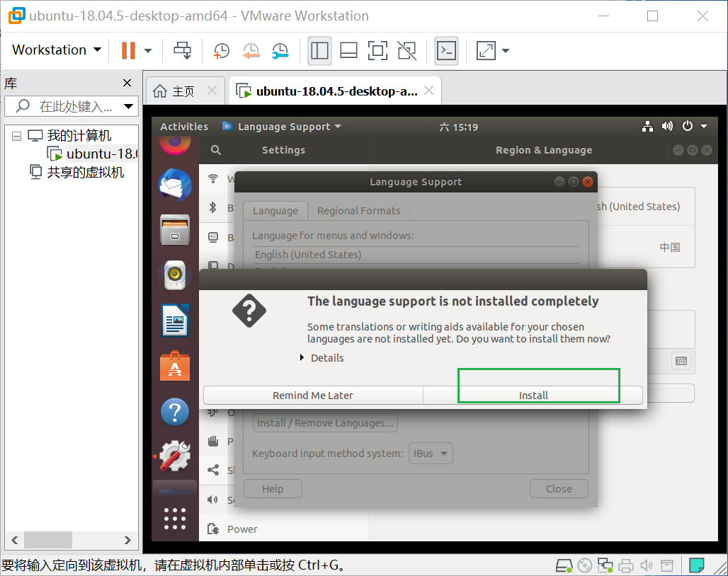Open the power options dropdown beside Pause
This screenshot has height=576, width=728.
coord(147,50)
